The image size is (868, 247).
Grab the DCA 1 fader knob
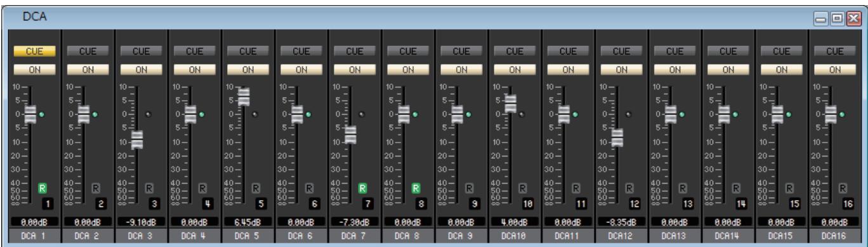(30, 115)
